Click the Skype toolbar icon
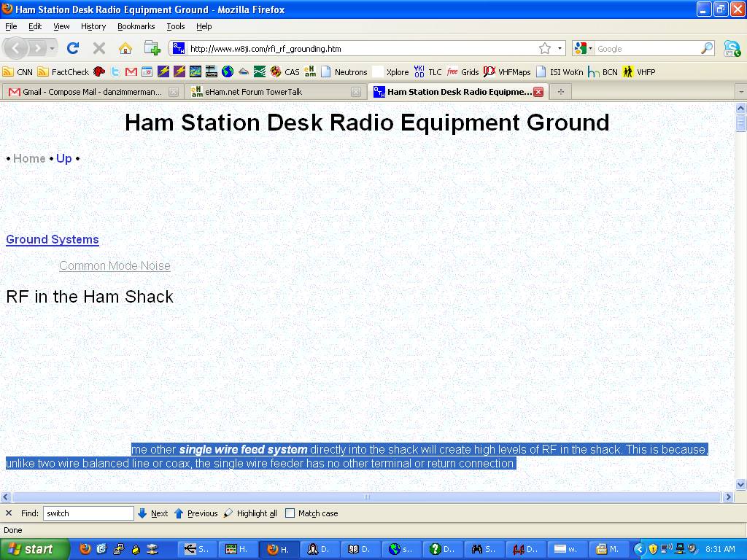 732,48
